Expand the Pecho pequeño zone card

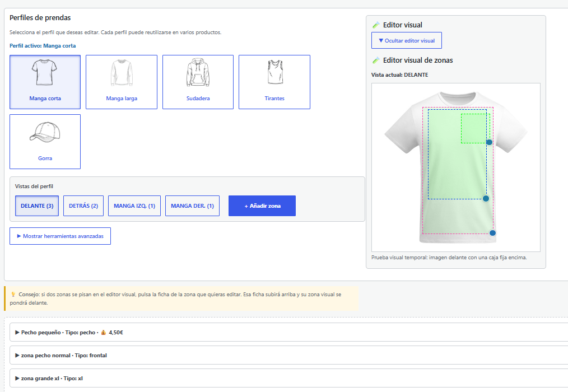pos(289,332)
